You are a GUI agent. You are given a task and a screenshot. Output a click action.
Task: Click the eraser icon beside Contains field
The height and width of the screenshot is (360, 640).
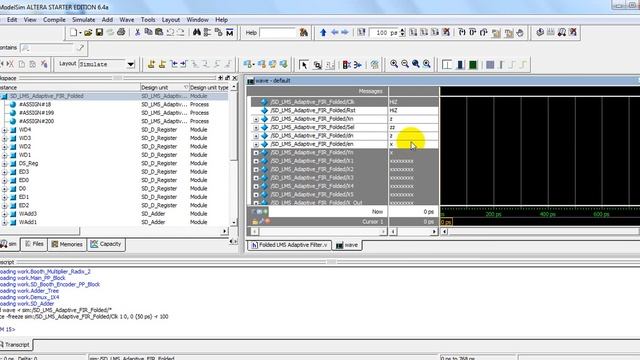81,48
